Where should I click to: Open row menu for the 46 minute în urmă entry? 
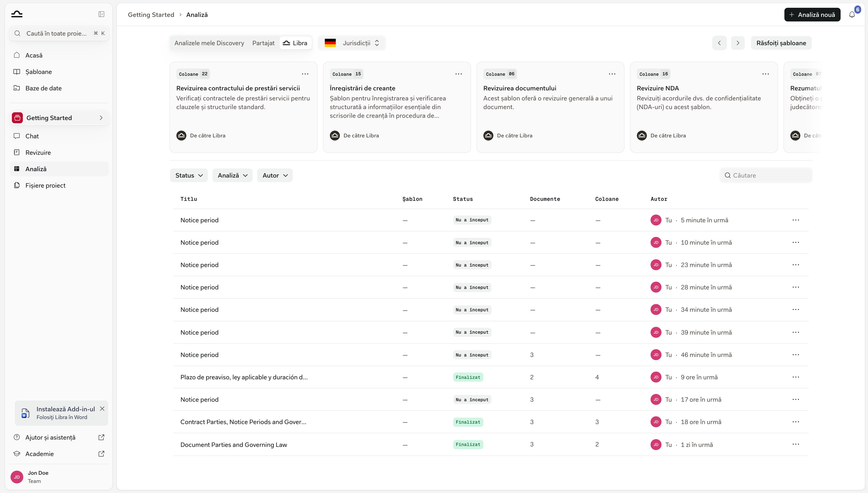[x=796, y=354]
